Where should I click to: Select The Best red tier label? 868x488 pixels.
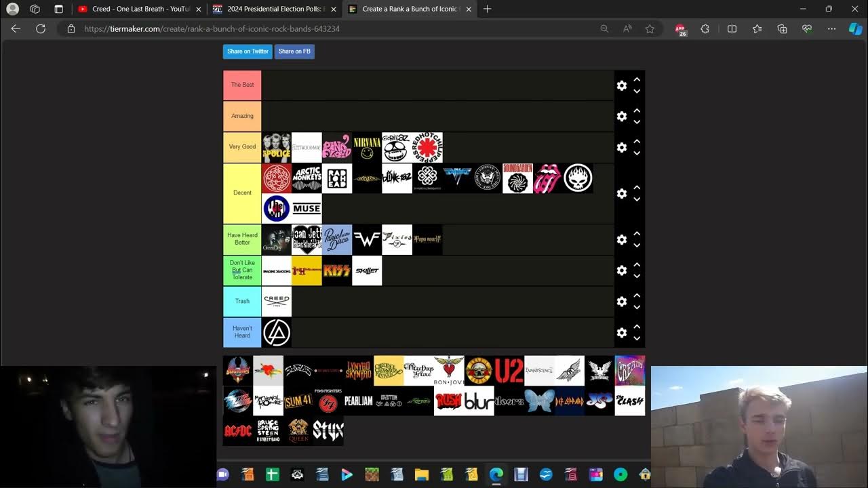[242, 85]
